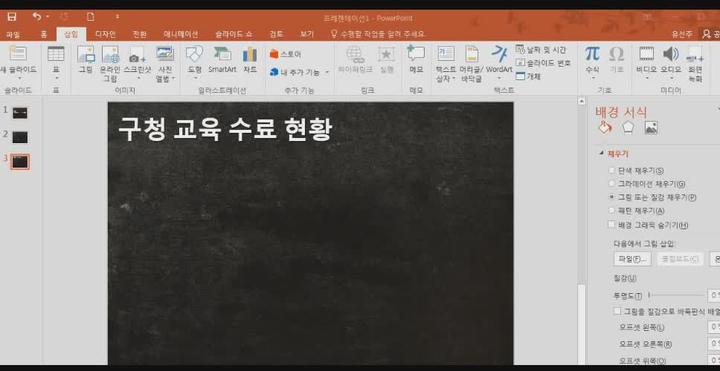Select Pattern fill (패턴 채우기) radio
The height and width of the screenshot is (371, 720).
tap(612, 210)
